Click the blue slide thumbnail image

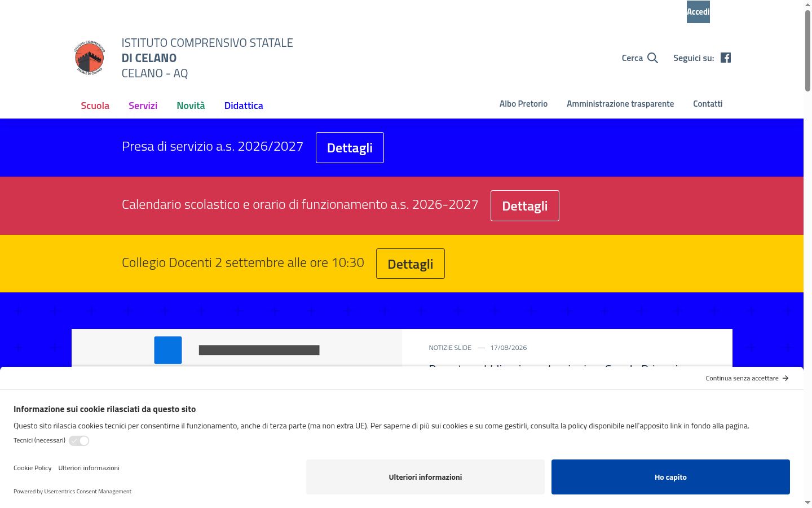click(237, 348)
